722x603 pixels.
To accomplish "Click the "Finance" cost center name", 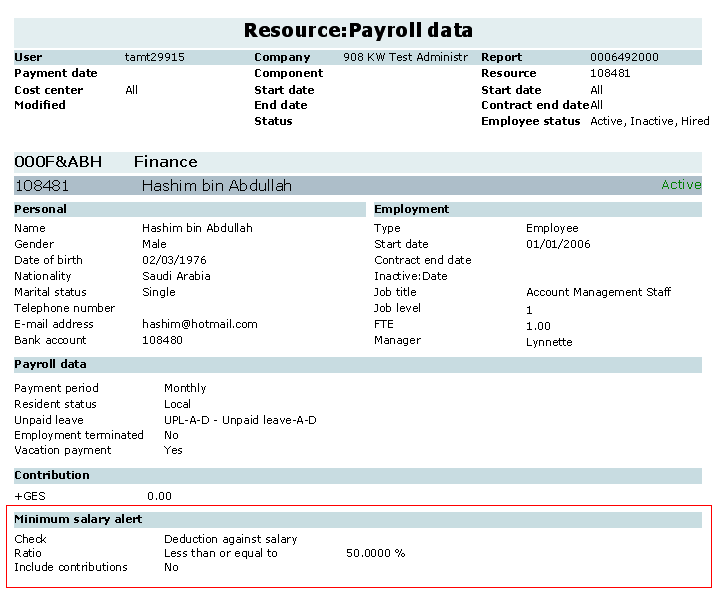I will tap(166, 162).
